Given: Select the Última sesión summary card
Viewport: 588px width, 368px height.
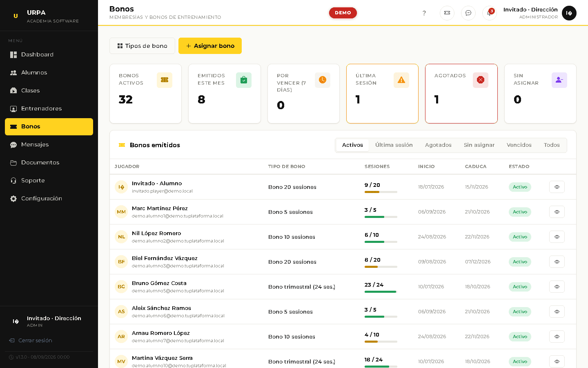Looking at the screenshot, I should click(x=382, y=94).
